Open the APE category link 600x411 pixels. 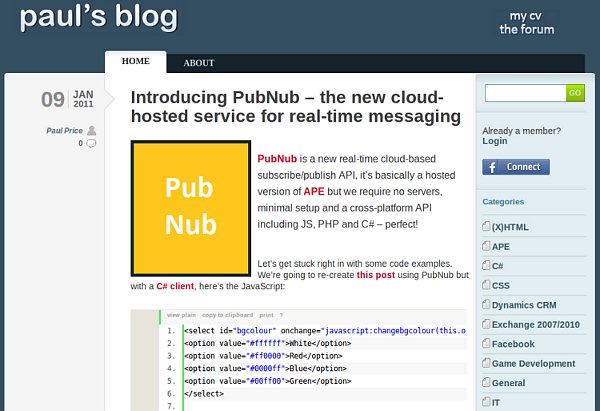pyautogui.click(x=501, y=247)
